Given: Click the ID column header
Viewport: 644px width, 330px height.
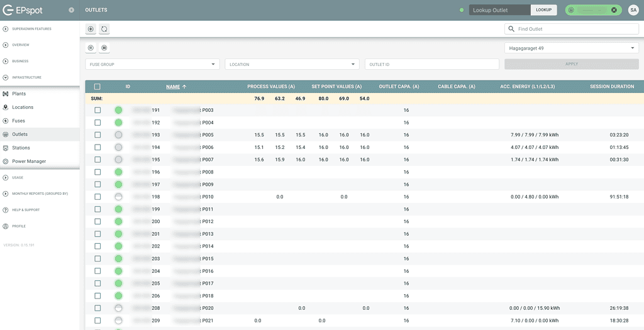Looking at the screenshot, I should [x=128, y=87].
